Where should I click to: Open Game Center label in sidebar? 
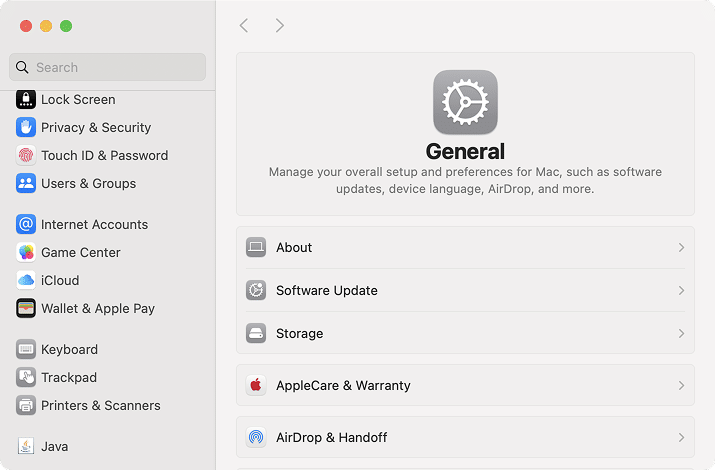(81, 252)
